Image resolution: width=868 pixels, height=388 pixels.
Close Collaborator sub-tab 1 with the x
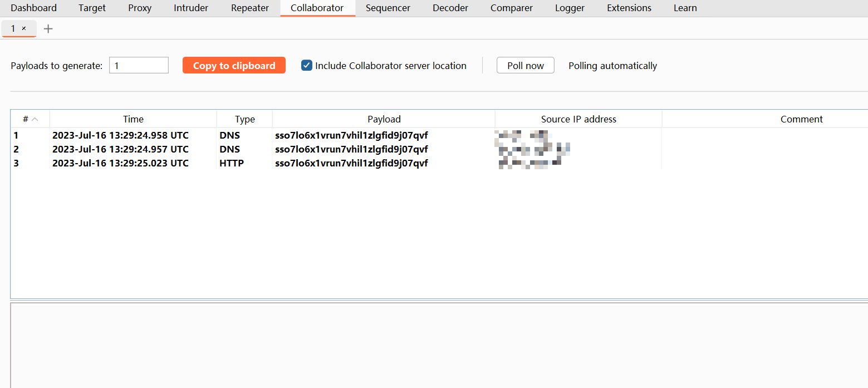point(24,28)
